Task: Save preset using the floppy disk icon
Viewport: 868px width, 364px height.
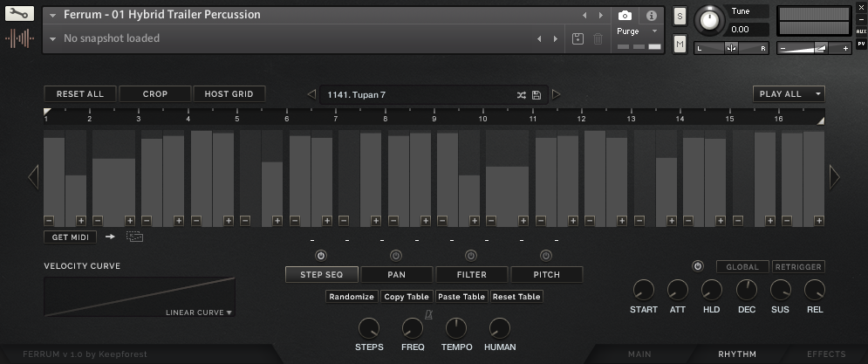Action: [537, 94]
